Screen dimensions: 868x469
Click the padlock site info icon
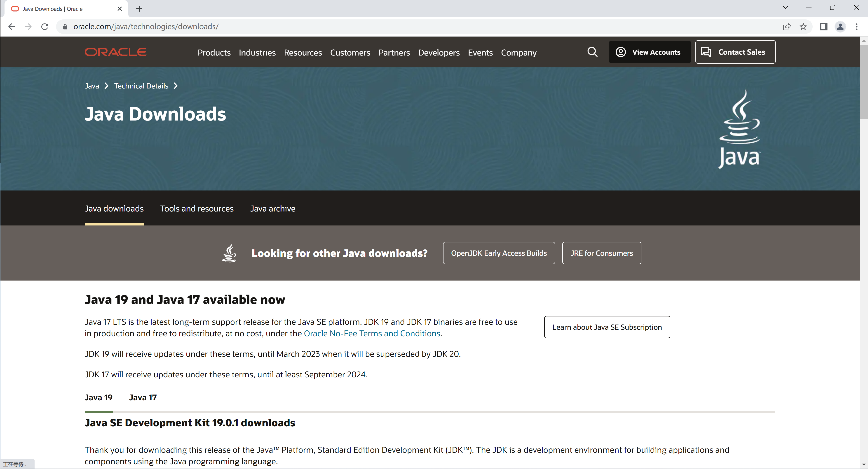(65, 27)
